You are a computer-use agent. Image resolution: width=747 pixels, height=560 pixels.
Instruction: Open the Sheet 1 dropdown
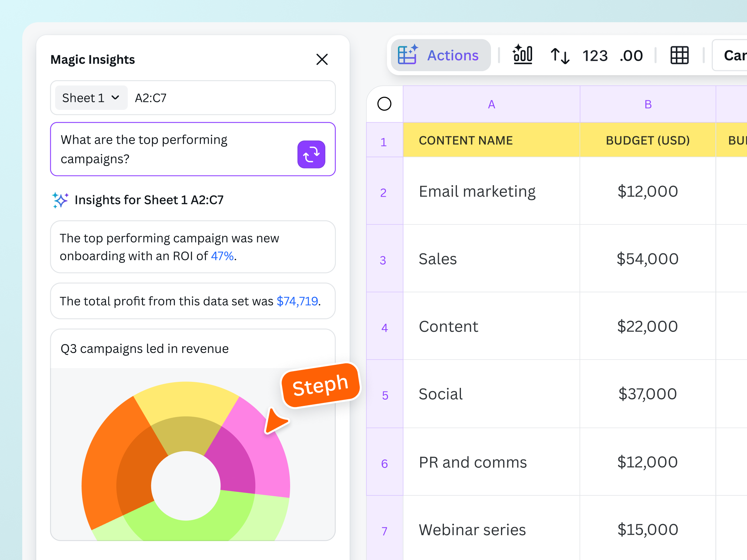pos(90,97)
